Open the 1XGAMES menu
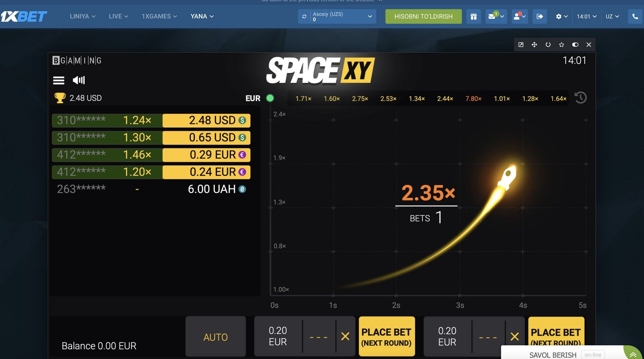Image resolution: width=644 pixels, height=359 pixels. pos(159,17)
